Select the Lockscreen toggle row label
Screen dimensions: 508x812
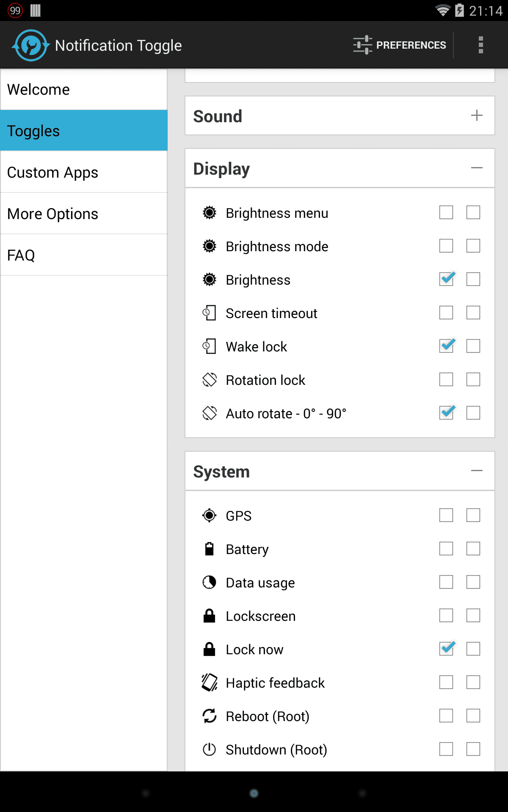point(260,616)
